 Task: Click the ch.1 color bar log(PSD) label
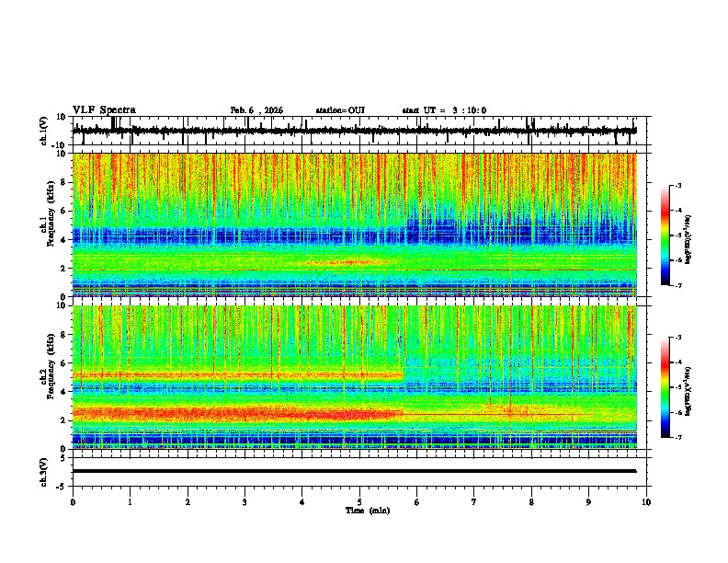pos(688,239)
